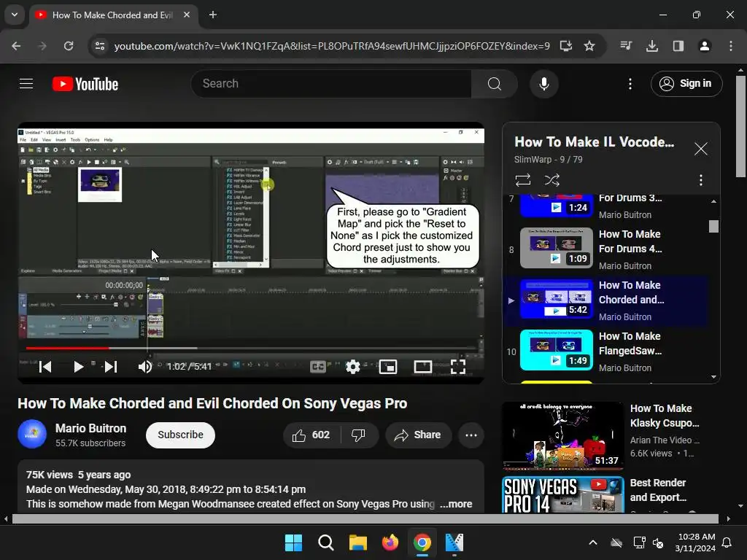Open more actions ellipsis below video
This screenshot has width=747, height=560.
[471, 435]
